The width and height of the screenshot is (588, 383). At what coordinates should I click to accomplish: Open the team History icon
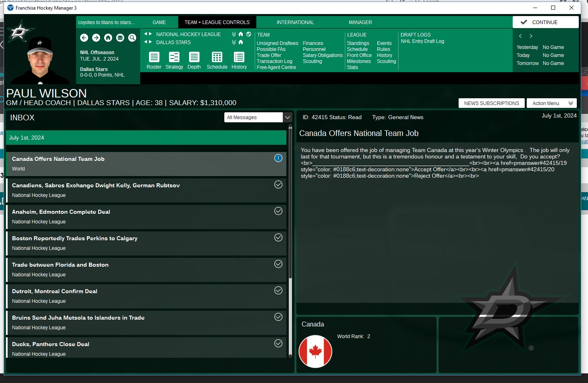(x=239, y=57)
